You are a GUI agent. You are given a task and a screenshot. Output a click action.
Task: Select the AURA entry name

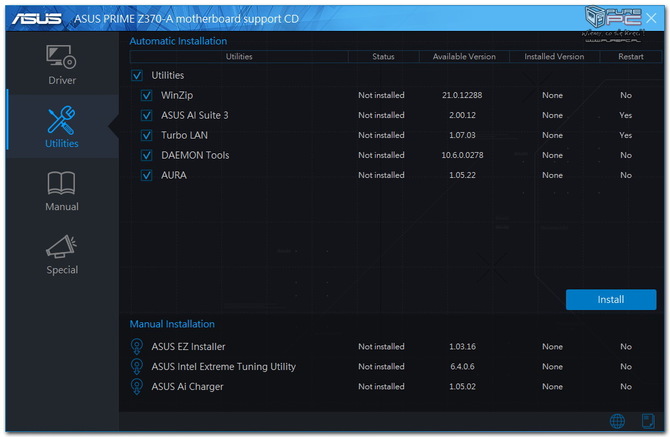click(173, 175)
